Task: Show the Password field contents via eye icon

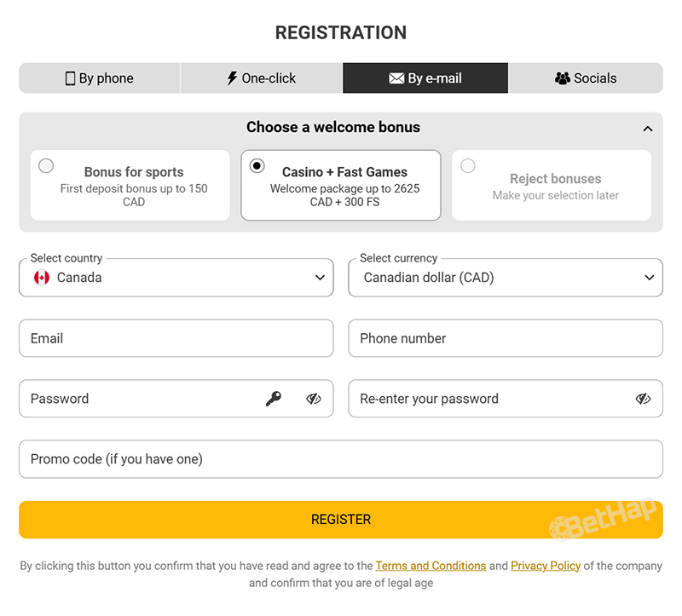Action: pos(313,399)
